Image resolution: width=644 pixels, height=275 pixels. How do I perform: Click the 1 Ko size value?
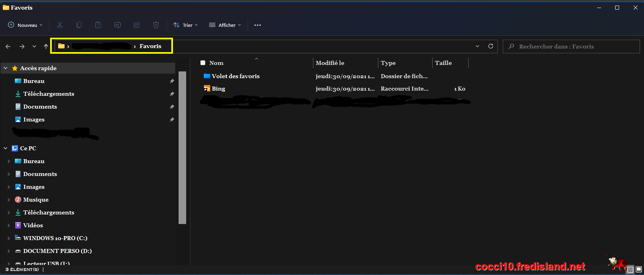click(x=460, y=89)
